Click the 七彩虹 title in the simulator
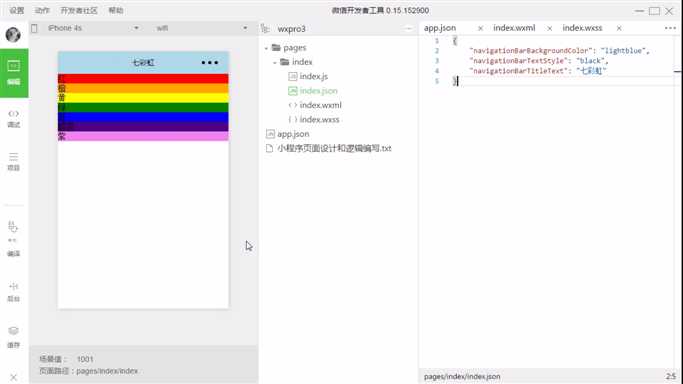This screenshot has height=384, width=683. coord(143,63)
